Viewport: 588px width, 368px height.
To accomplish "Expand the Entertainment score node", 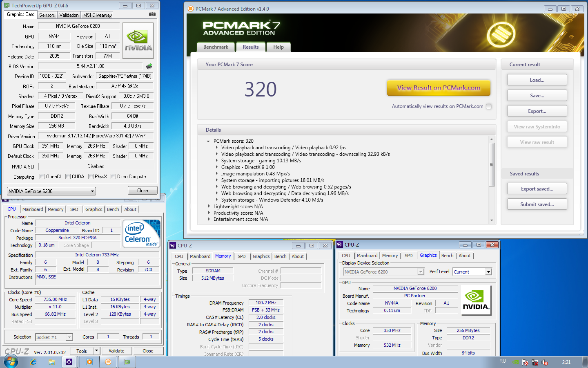I will click(209, 219).
